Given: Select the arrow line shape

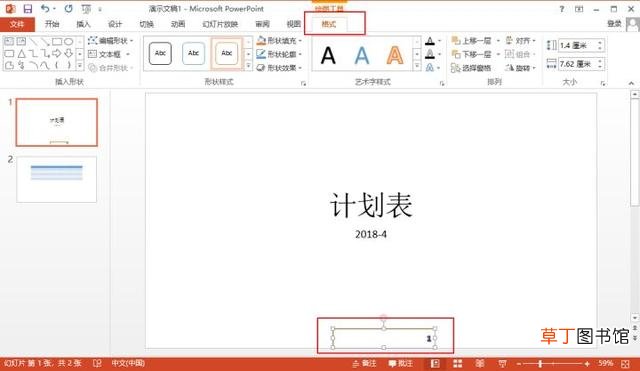Looking at the screenshot, I should click(45, 41).
